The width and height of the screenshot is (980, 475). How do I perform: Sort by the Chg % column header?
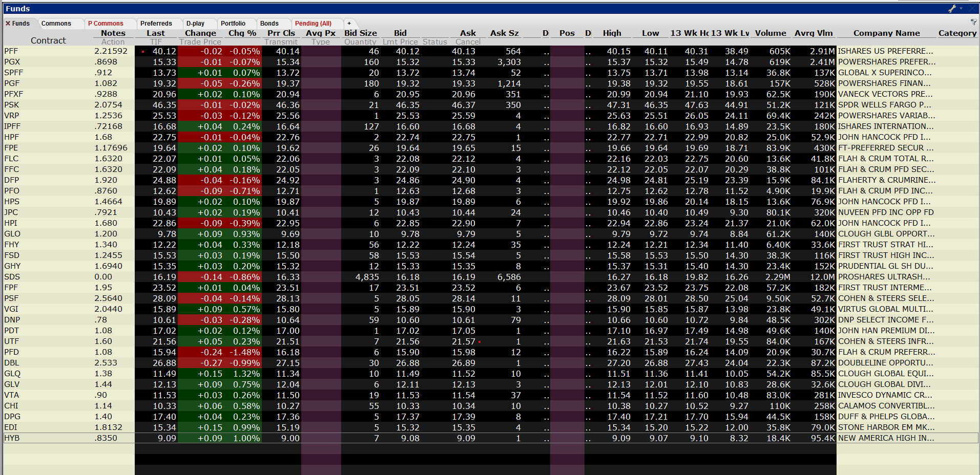point(242,33)
